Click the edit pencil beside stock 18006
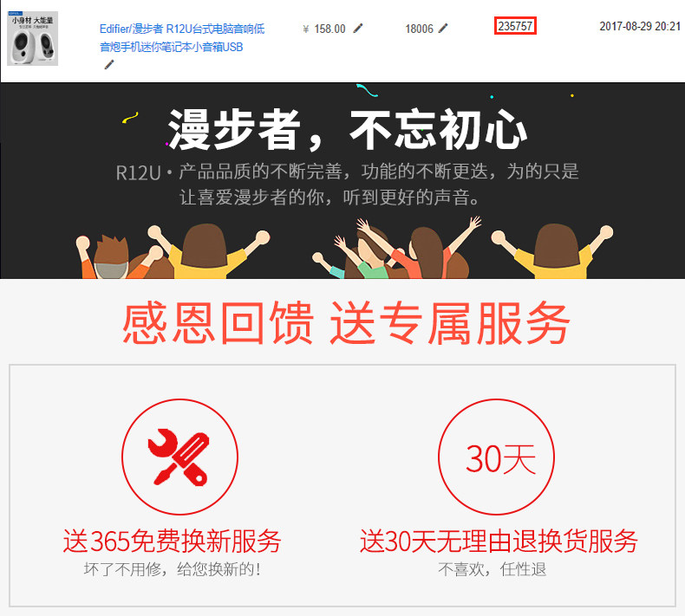 (x=443, y=29)
